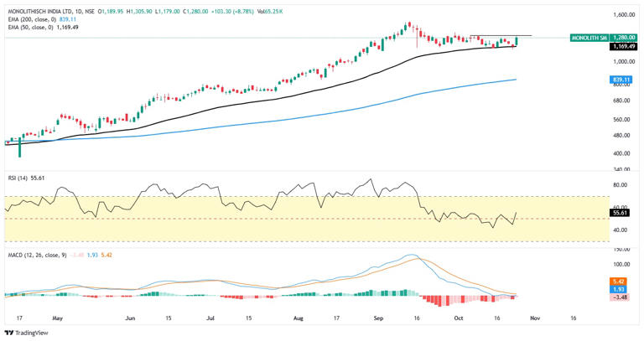Click the MACD (12, 26, close, 9) legend

(38, 256)
